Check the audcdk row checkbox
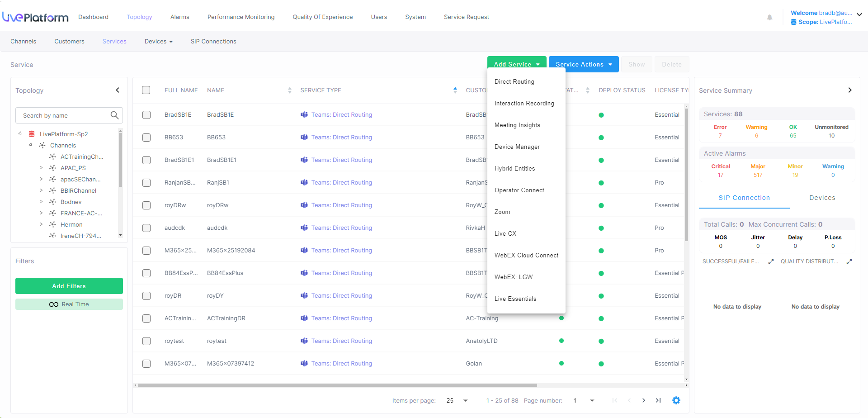Screen dimensions: 868x418 point(146,228)
